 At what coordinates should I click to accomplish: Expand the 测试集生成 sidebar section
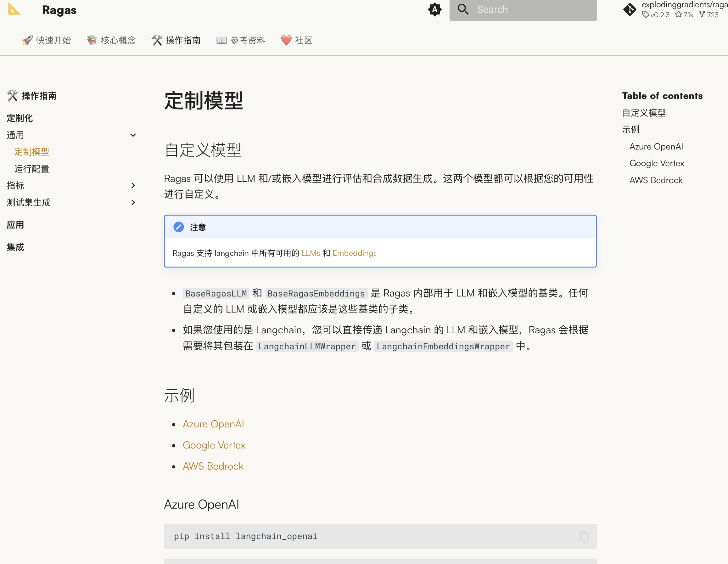(x=133, y=202)
